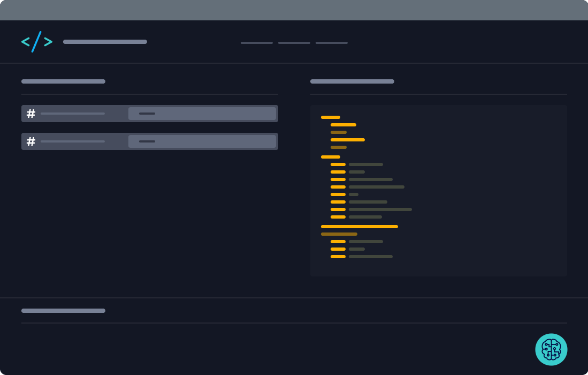Click the right panel section heading
The image size is (588, 375).
pyautogui.click(x=352, y=81)
